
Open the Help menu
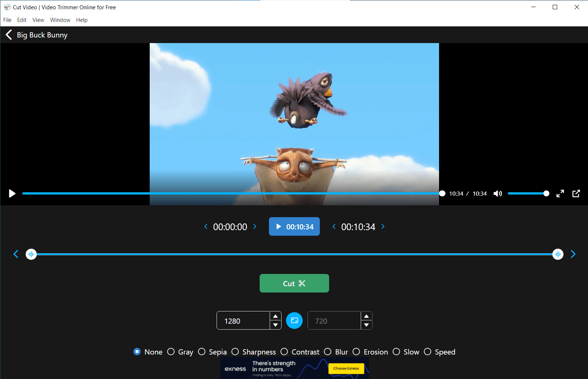[x=82, y=20]
